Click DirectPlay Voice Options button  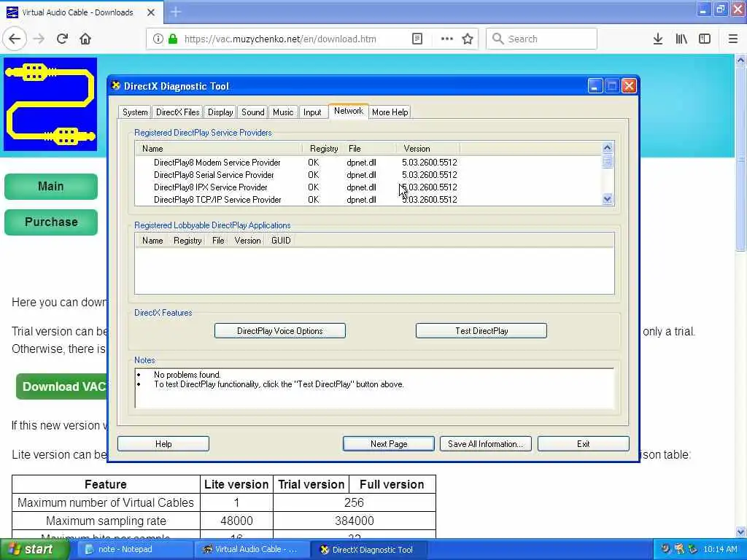point(279,331)
